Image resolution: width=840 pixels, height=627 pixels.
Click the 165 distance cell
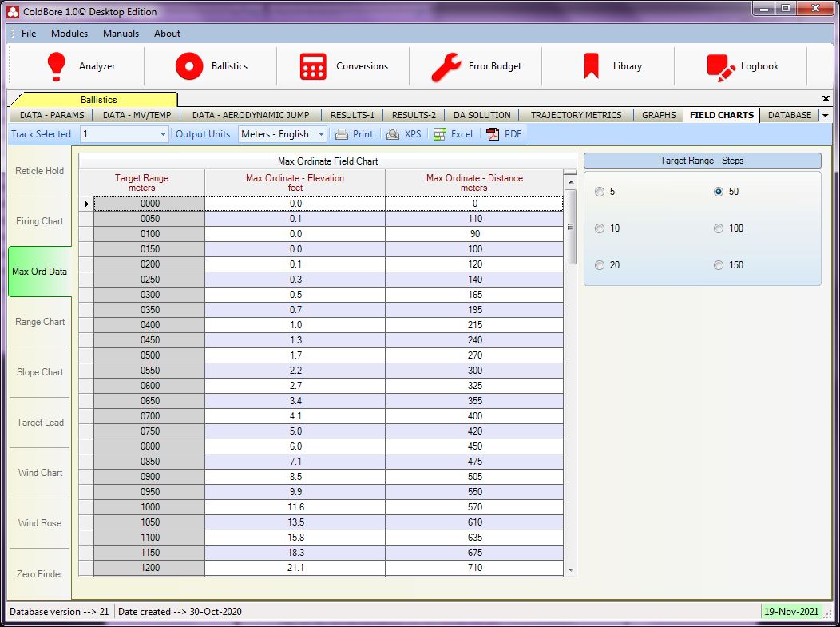[474, 295]
